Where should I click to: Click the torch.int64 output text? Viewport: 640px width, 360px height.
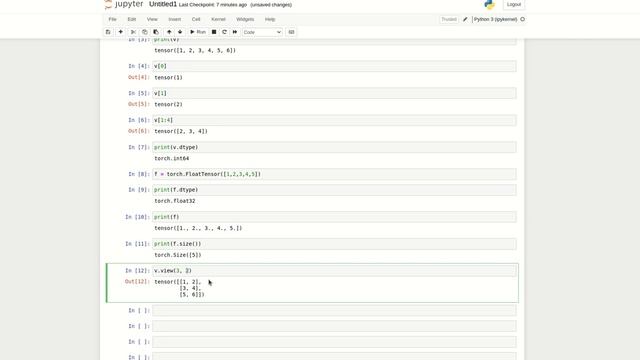[171, 158]
